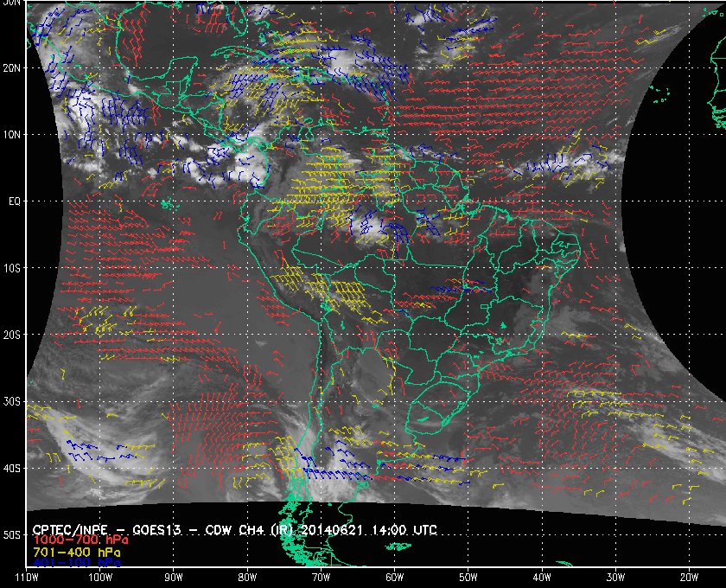Click the blue 401-100 hPa legend label
The width and height of the screenshot is (726, 588).
pos(77,563)
